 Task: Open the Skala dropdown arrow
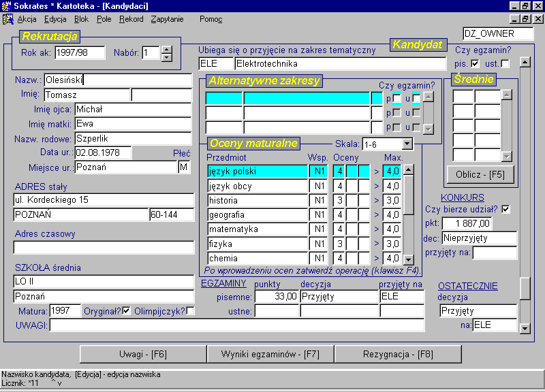(407, 144)
